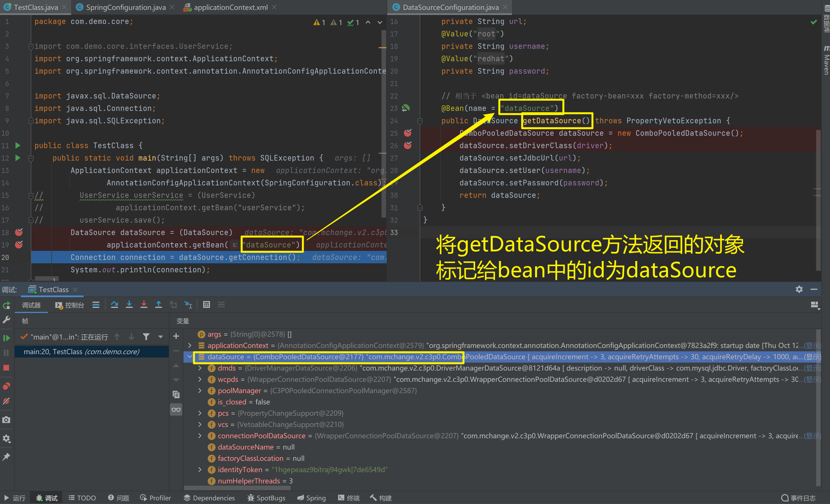Toggle breakpoint on TestClass line 18

click(x=19, y=232)
